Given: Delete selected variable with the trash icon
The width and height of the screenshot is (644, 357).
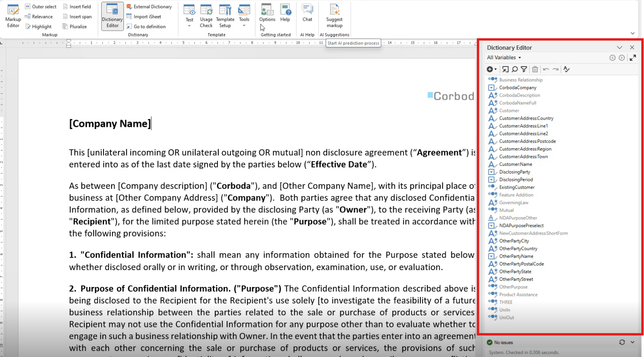Looking at the screenshot, I should pyautogui.click(x=535, y=69).
